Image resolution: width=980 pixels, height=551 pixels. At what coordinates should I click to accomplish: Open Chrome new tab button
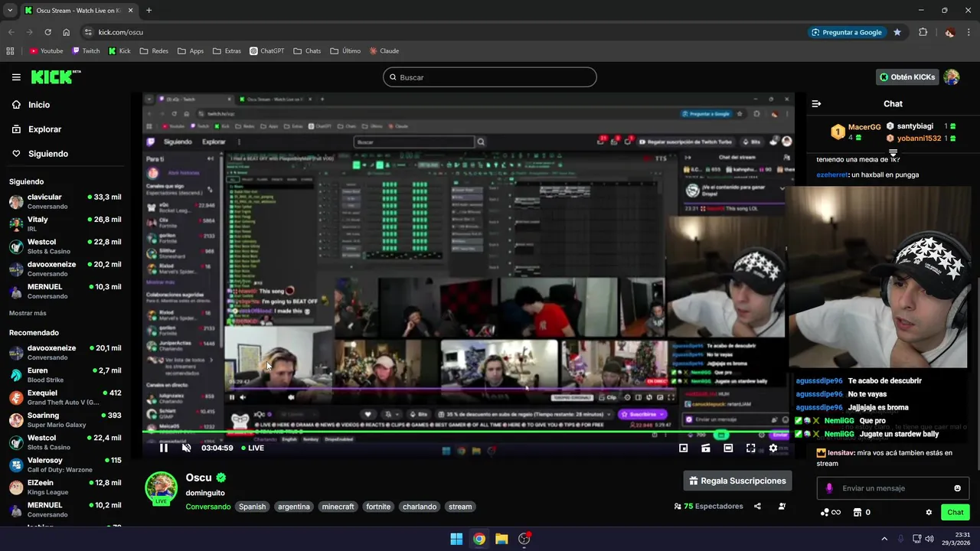click(149, 10)
